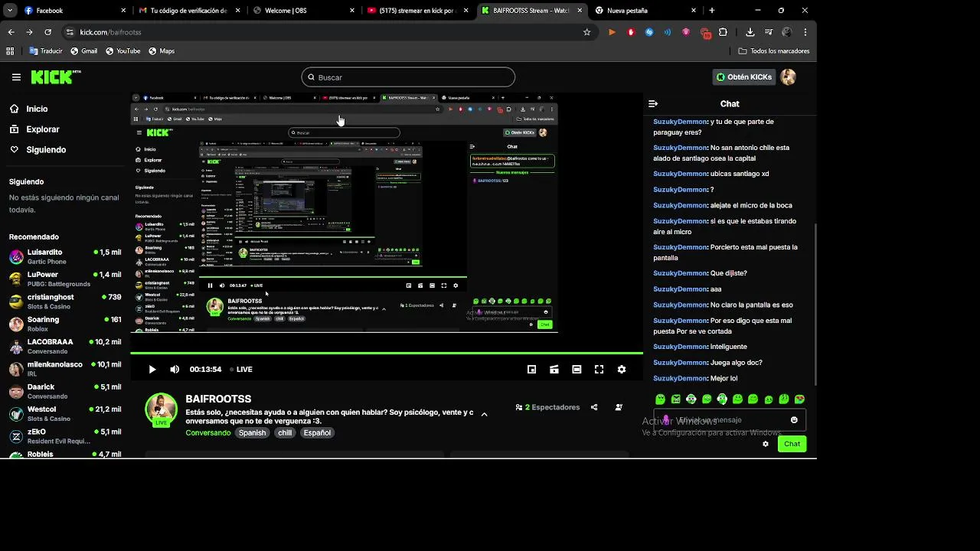Mute the stream volume
The width and height of the screenshot is (980, 551).
point(175,369)
